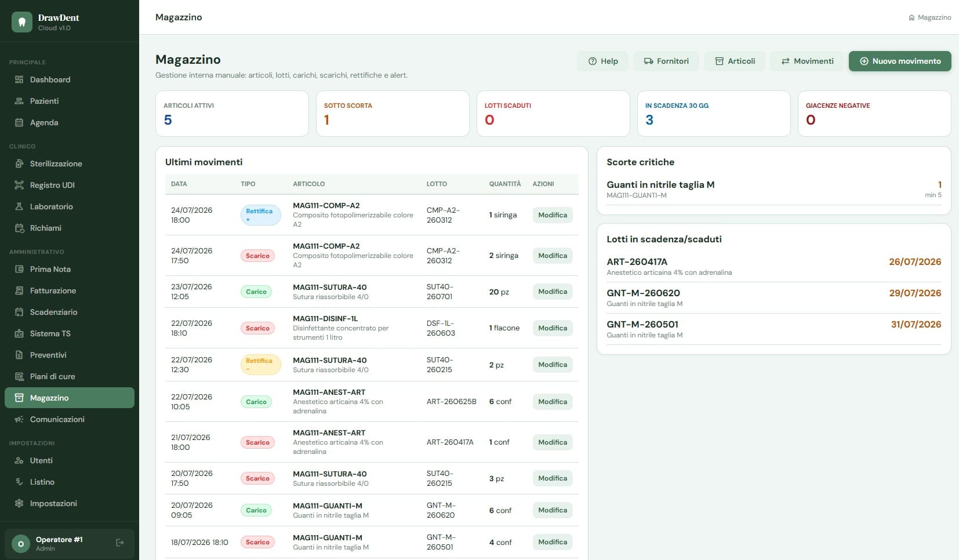Click the Rettifica − badge on 22/07/2026 12:30
Screen dimensions: 959x560
(x=260, y=365)
